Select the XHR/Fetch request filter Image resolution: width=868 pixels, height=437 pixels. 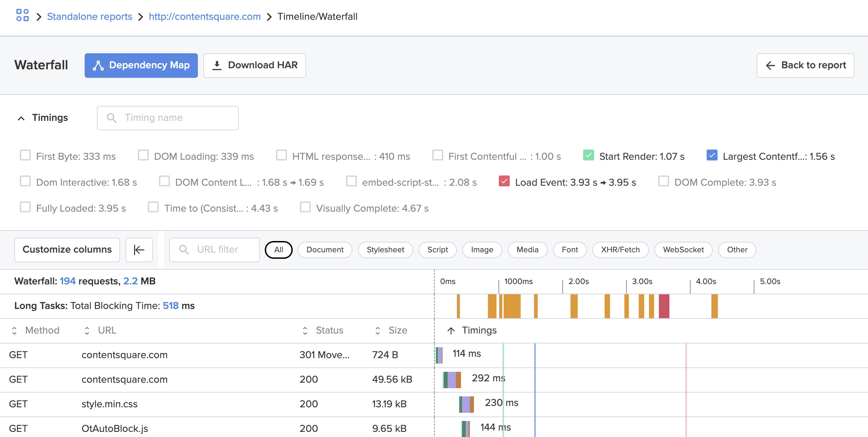click(620, 250)
